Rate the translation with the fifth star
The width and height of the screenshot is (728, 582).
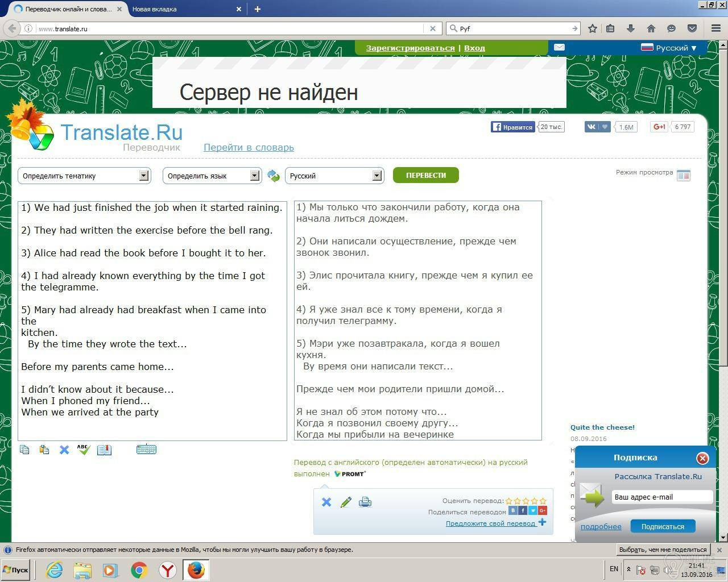click(543, 501)
